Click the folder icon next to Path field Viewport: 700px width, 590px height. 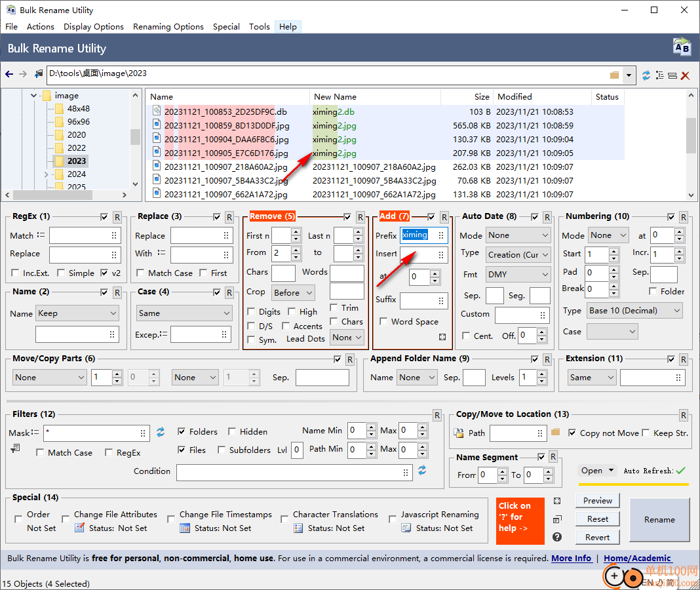(555, 432)
